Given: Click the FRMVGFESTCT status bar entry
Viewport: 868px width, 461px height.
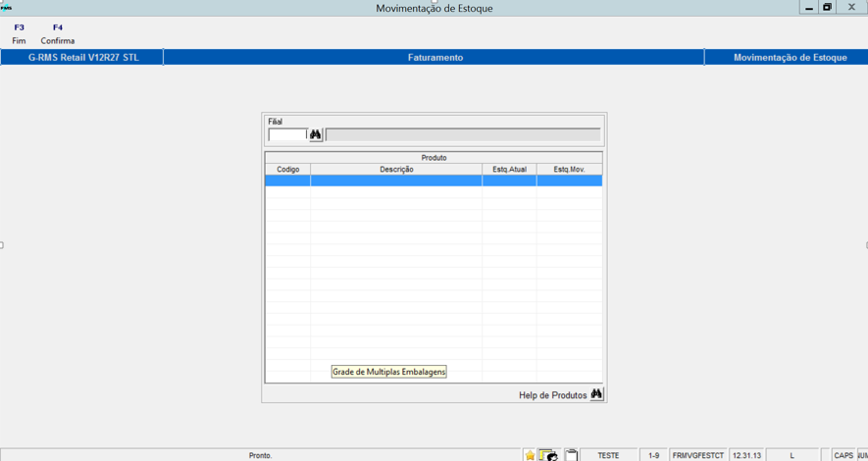Looking at the screenshot, I should (698, 455).
